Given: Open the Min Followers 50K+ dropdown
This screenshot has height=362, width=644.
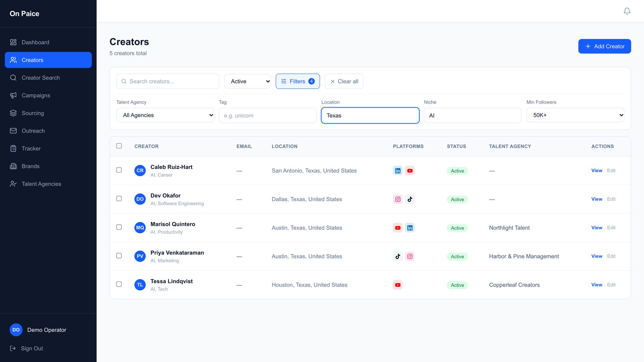Looking at the screenshot, I should pos(575,115).
